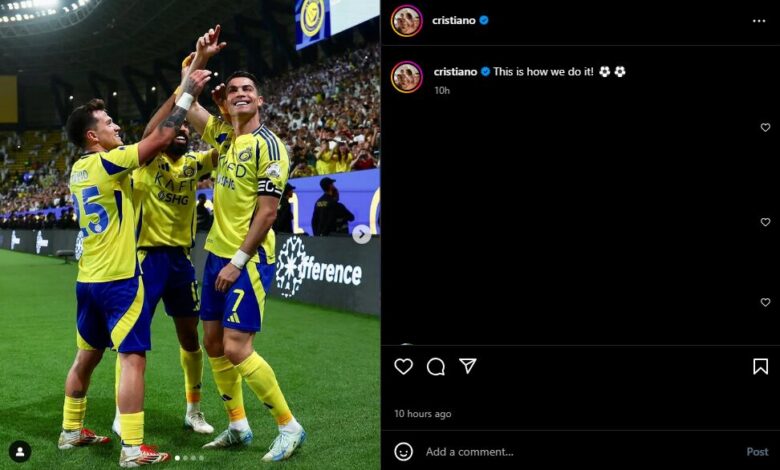Open cristiano profile from header username
Screen dimensions: 780x470
tap(454, 20)
